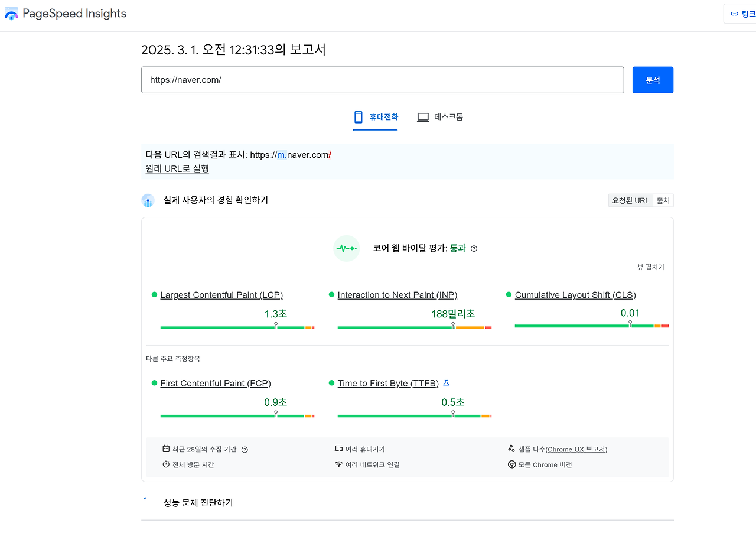Image resolution: width=756 pixels, height=549 pixels.
Task: Open the Cumulative Layout Shift (CLS) link
Action: [575, 295]
